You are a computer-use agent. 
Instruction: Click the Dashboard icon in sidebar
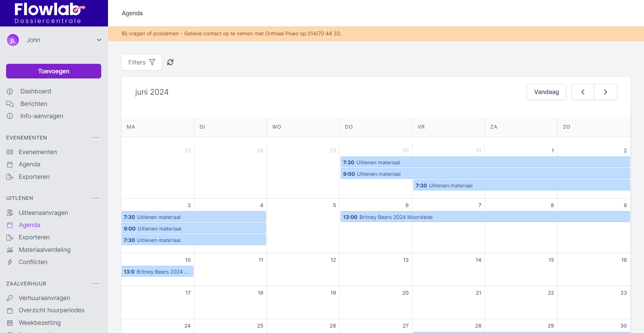(x=10, y=91)
